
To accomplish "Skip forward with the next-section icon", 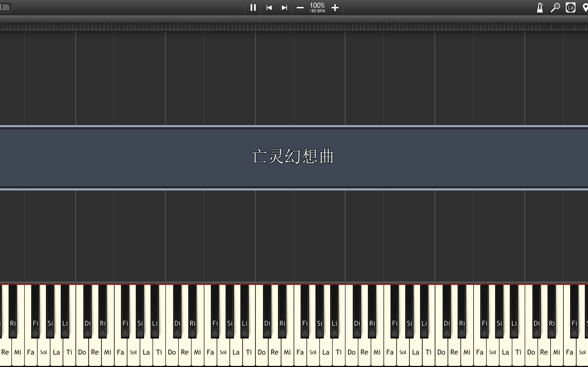I will point(284,8).
